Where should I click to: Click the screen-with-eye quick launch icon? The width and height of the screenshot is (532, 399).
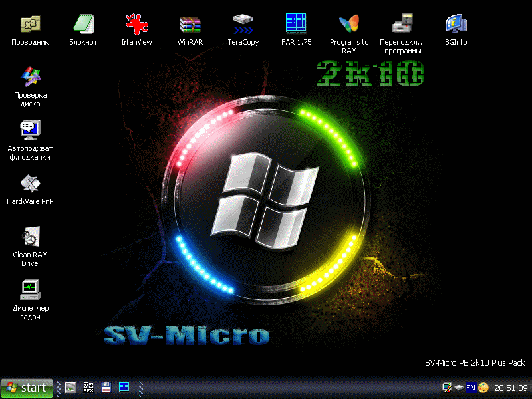pos(70,388)
